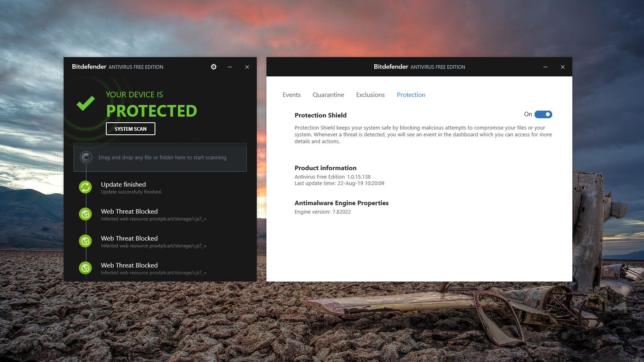Image resolution: width=644 pixels, height=362 pixels.
Task: Close the Bitdefender main dashboard window
Action: pyautogui.click(x=247, y=67)
